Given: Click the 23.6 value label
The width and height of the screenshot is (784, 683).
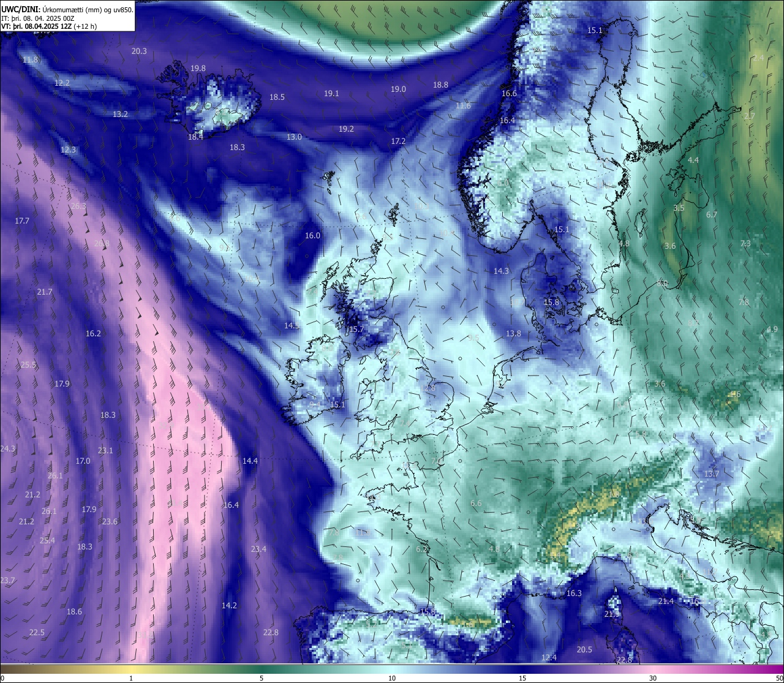Looking at the screenshot, I should 110,522.
